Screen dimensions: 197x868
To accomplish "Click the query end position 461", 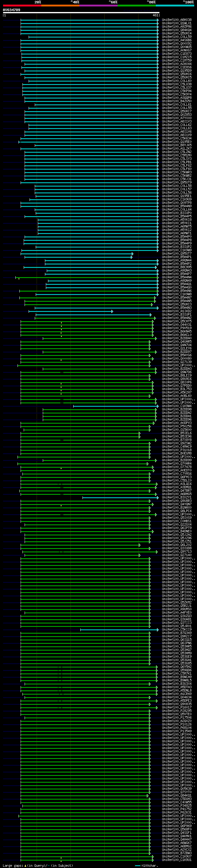I will pyautogui.click(x=155, y=15).
